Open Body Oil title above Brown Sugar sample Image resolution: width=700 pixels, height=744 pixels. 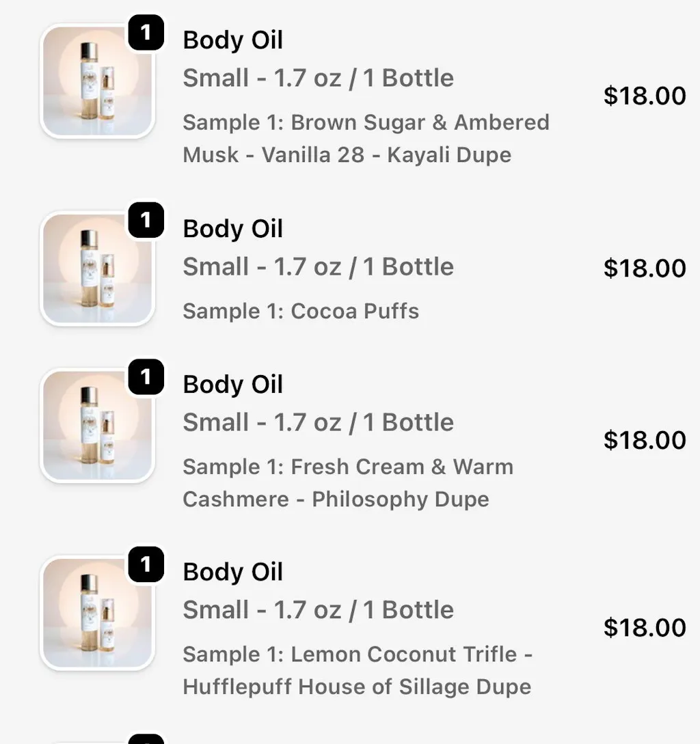coord(232,41)
